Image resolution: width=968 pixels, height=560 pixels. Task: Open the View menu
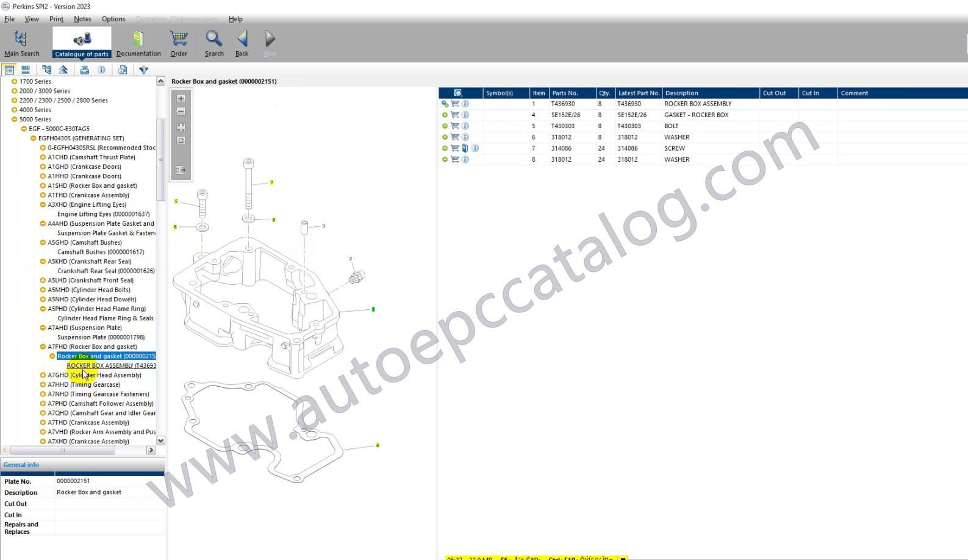[x=32, y=19]
